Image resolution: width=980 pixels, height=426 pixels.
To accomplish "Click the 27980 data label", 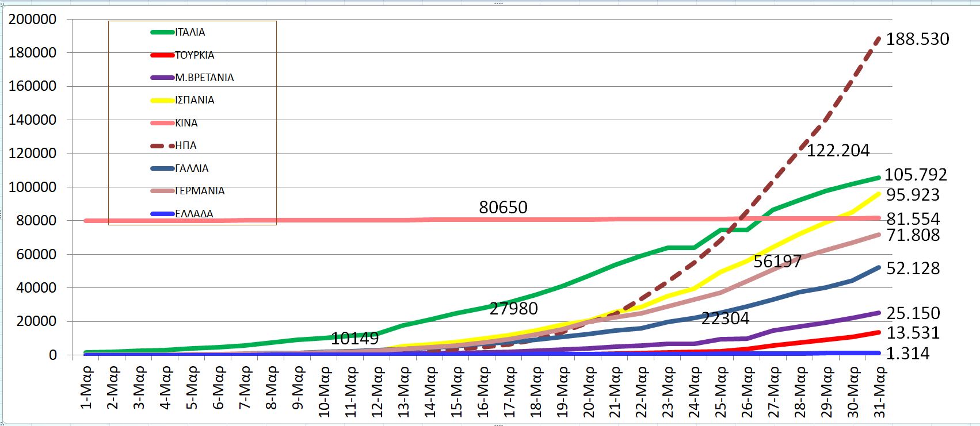I will [513, 309].
